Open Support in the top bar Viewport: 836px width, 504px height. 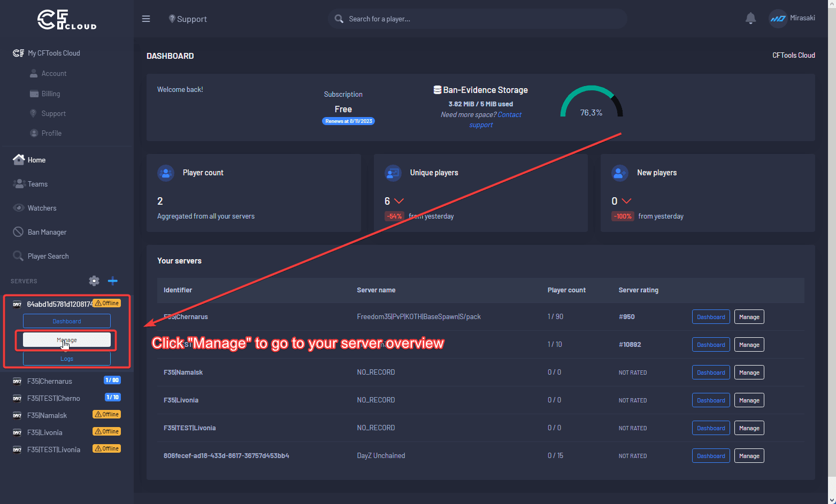tap(188, 19)
